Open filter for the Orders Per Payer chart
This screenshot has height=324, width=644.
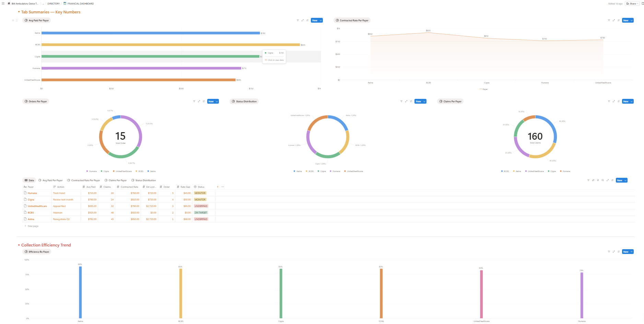194,101
